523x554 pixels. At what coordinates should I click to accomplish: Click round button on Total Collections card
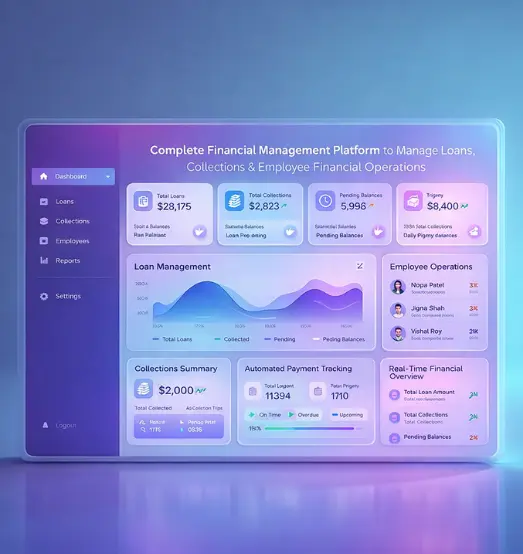pos(290,232)
